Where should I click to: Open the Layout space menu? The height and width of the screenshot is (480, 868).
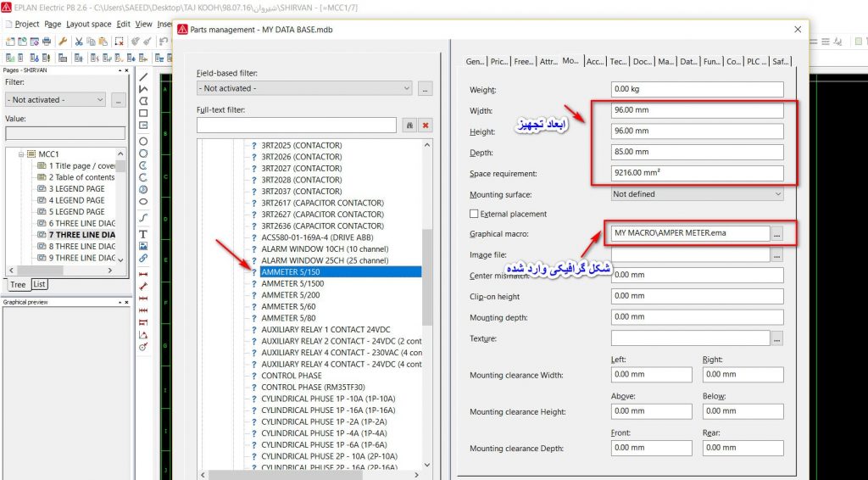(88, 25)
